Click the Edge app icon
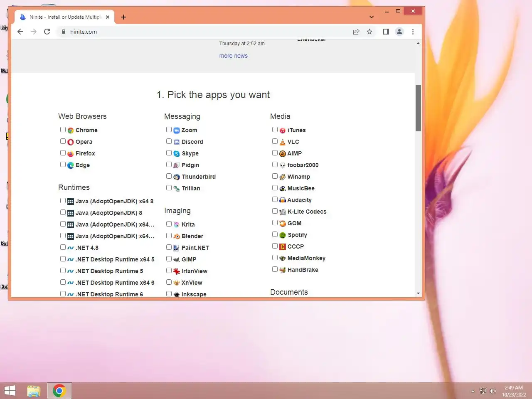The height and width of the screenshot is (399, 532). tap(71, 165)
